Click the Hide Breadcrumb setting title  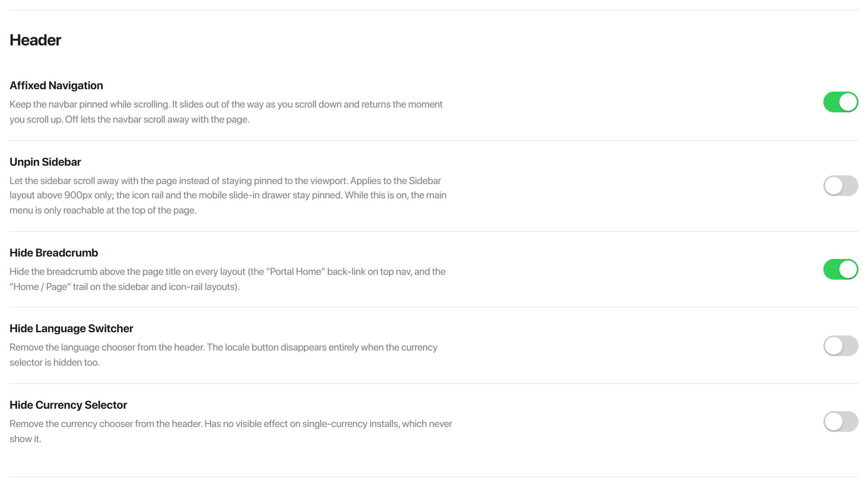click(54, 253)
